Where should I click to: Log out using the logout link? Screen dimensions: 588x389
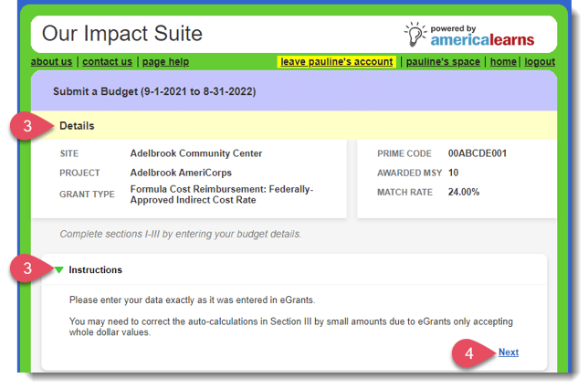point(540,62)
